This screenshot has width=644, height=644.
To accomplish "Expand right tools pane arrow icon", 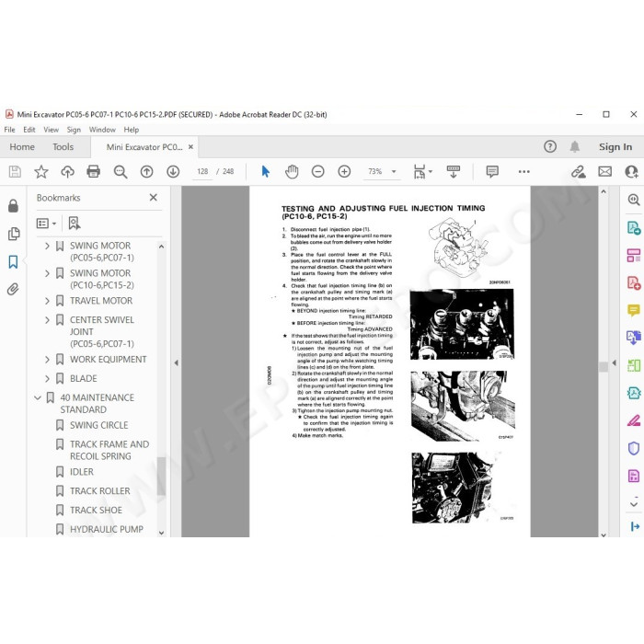I will click(x=635, y=526).
